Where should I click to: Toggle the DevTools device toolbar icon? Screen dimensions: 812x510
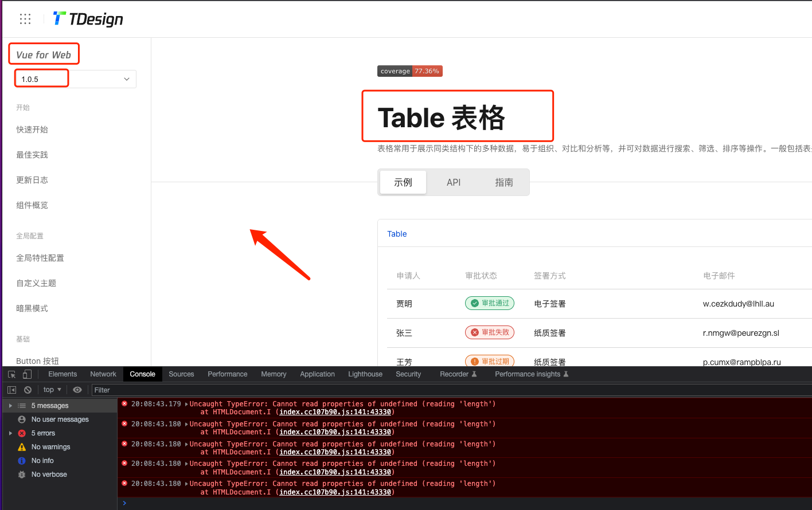click(27, 374)
